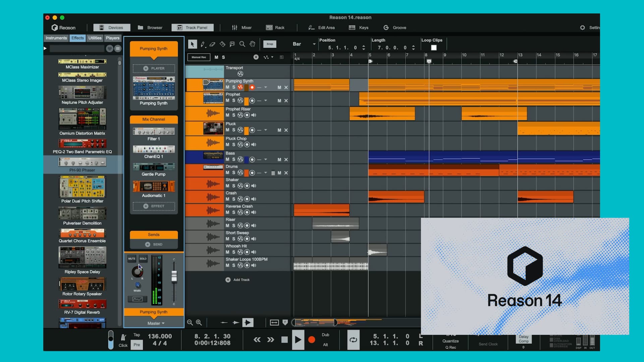Screen dimensions: 644x362
Task: Select the Hand tool for scrolling
Action: point(252,44)
